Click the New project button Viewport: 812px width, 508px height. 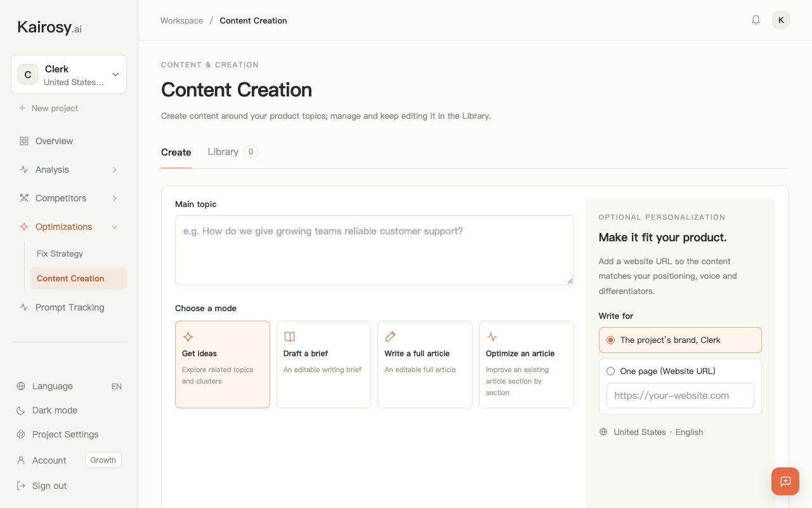pos(48,108)
